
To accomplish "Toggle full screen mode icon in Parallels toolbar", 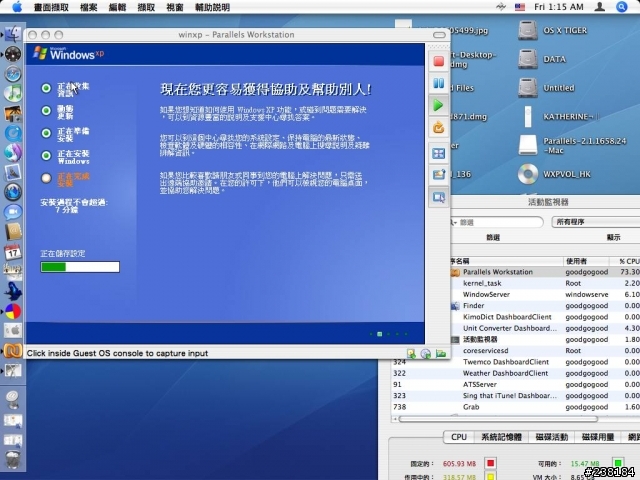I will 439,153.
